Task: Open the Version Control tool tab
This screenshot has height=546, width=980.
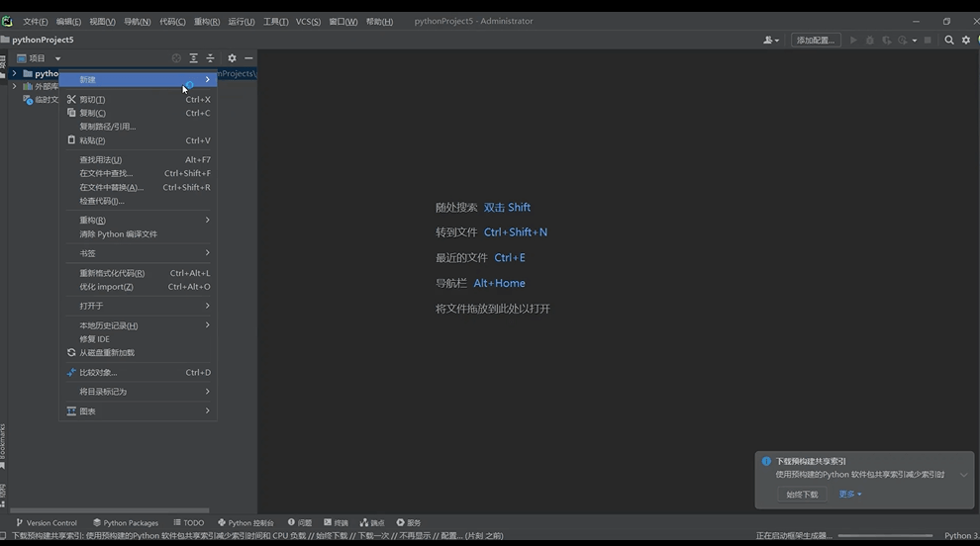Action: [x=47, y=522]
